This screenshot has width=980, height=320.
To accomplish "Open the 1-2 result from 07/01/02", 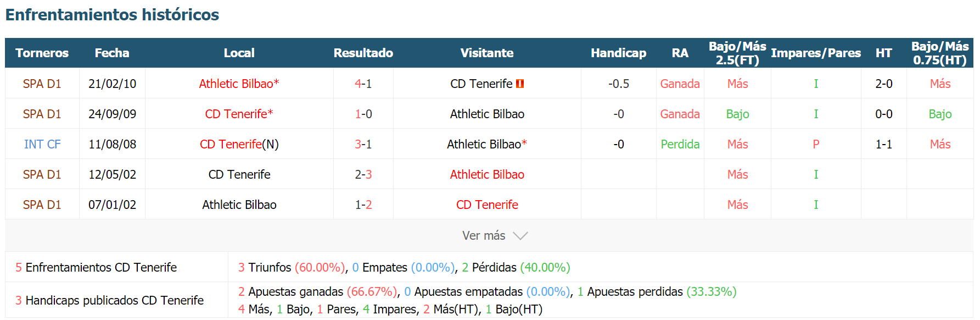I will [x=363, y=205].
